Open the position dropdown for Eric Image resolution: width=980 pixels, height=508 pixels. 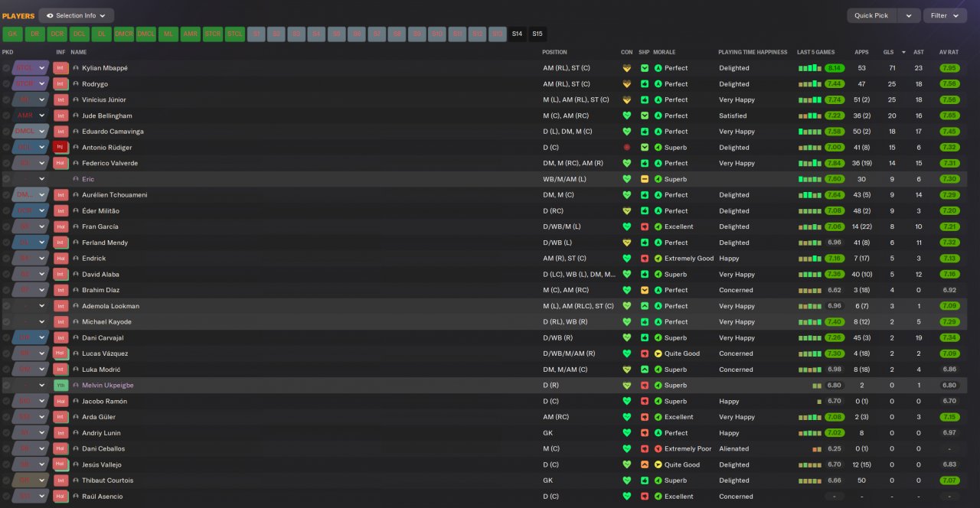31,179
